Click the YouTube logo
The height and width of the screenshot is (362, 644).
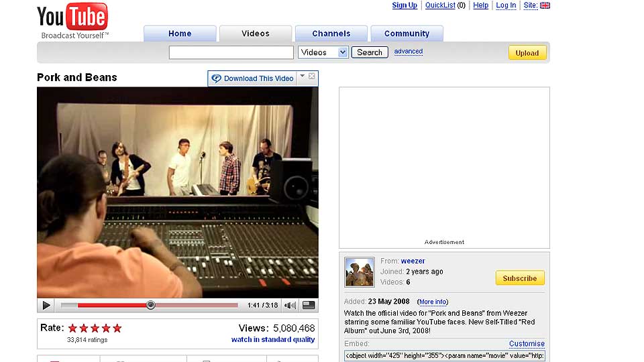click(72, 21)
